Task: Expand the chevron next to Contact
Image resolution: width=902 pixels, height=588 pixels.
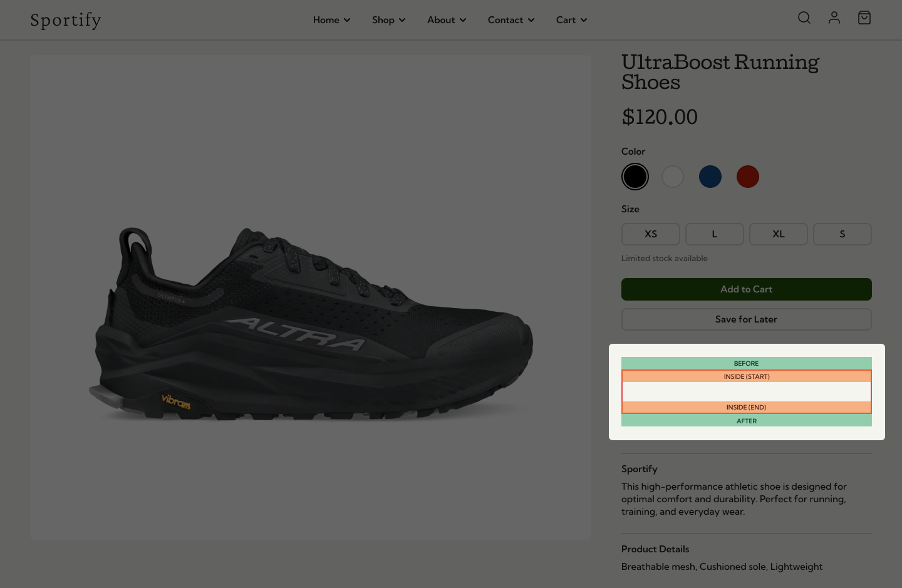Action: [x=531, y=20]
